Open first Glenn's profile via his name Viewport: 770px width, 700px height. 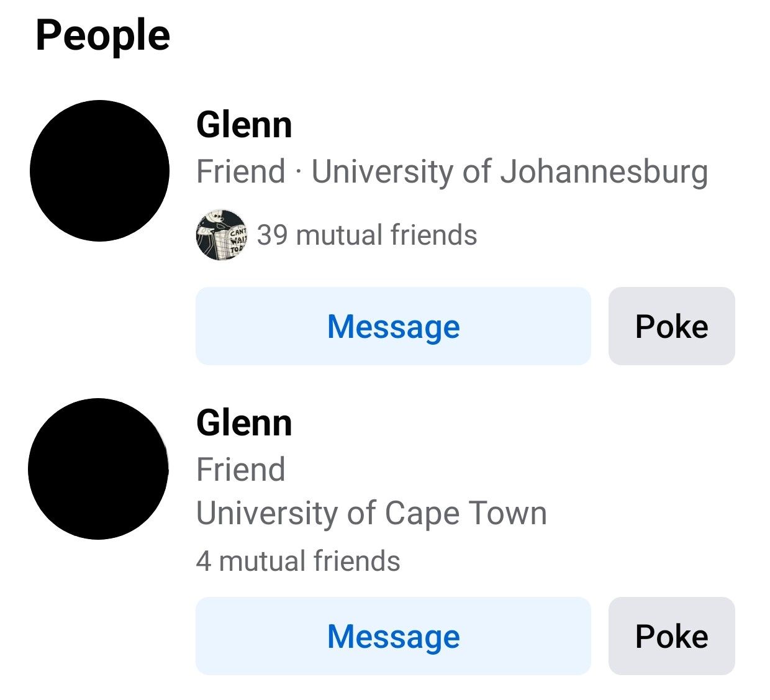coord(245,124)
